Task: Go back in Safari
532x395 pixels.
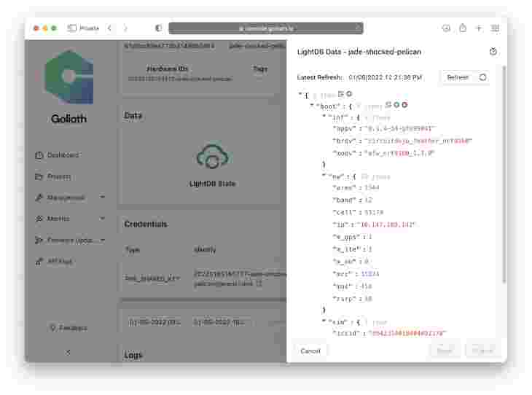Action: click(109, 28)
